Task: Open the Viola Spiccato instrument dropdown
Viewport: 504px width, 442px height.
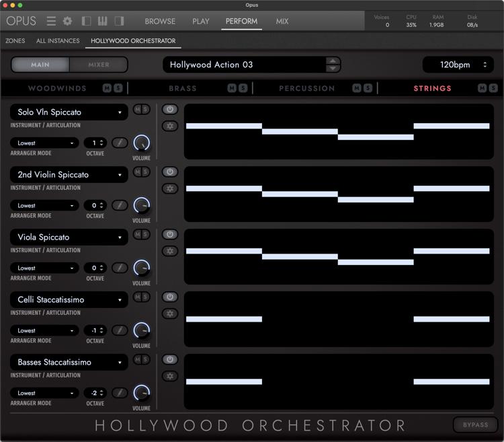Action: coord(69,237)
